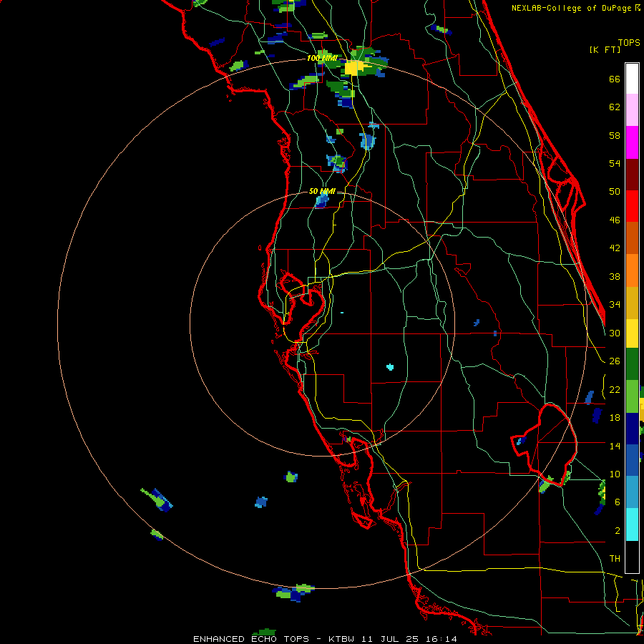The image size is (644, 644).
Task: Click the magenta legend swatch
Action: pos(632,142)
